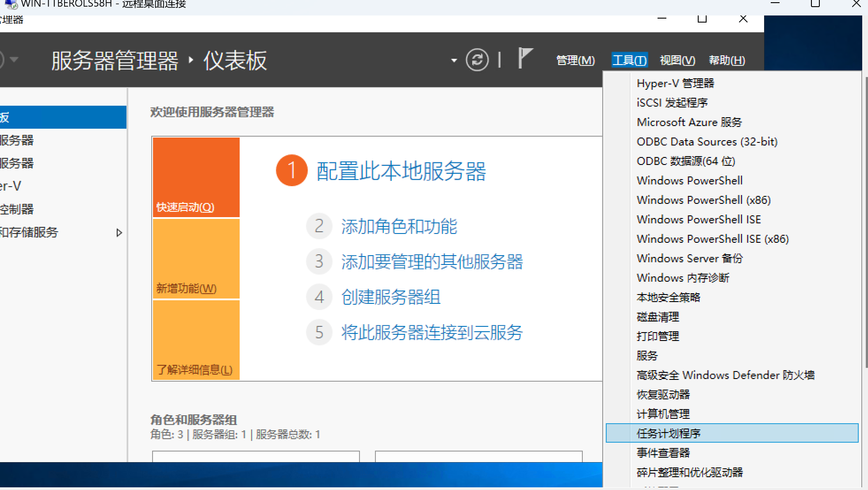Open the 视图(V) menu

point(677,60)
